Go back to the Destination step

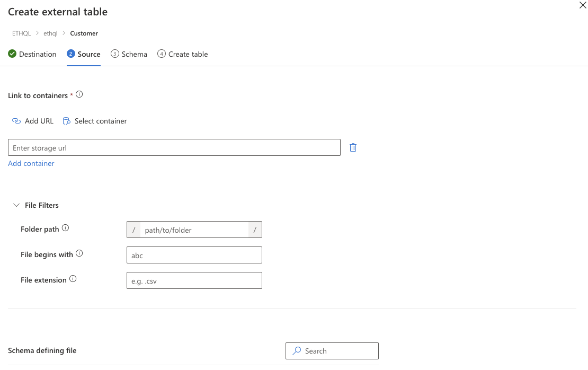pyautogui.click(x=38, y=54)
